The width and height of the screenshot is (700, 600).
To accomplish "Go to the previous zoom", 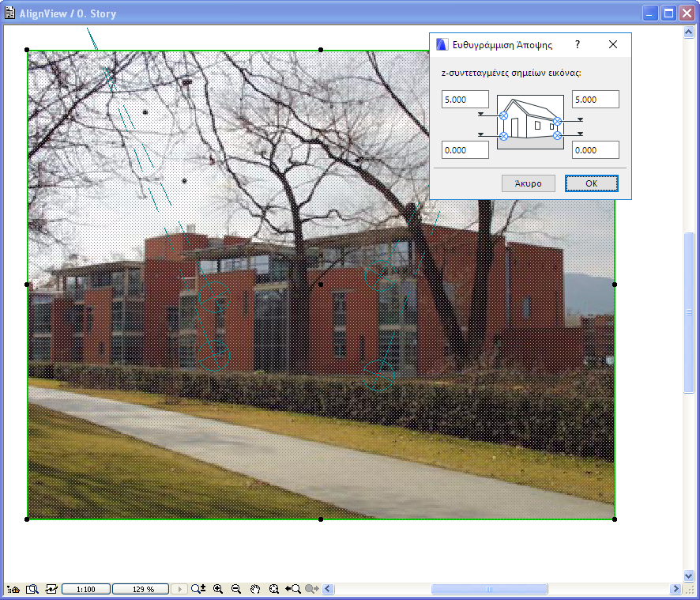I will pos(293,589).
